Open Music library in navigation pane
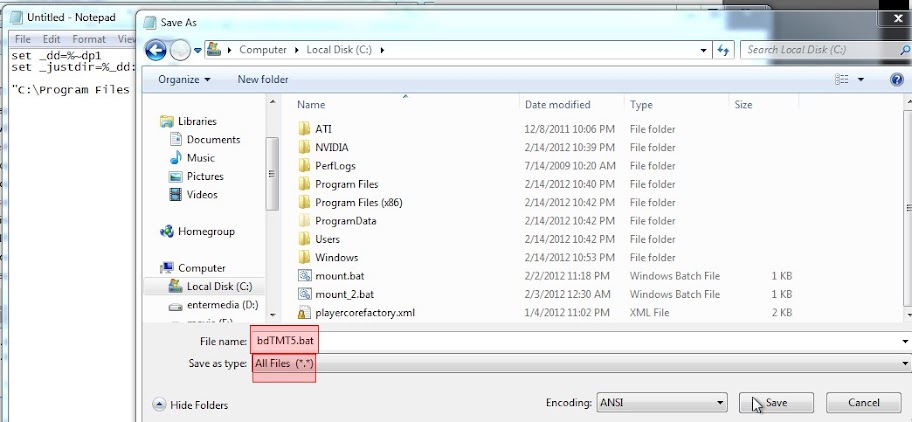Image resolution: width=912 pixels, height=422 pixels. pyautogui.click(x=200, y=158)
